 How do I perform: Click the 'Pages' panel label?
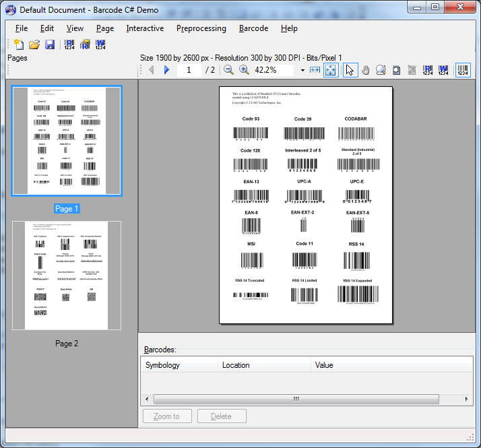(18, 58)
